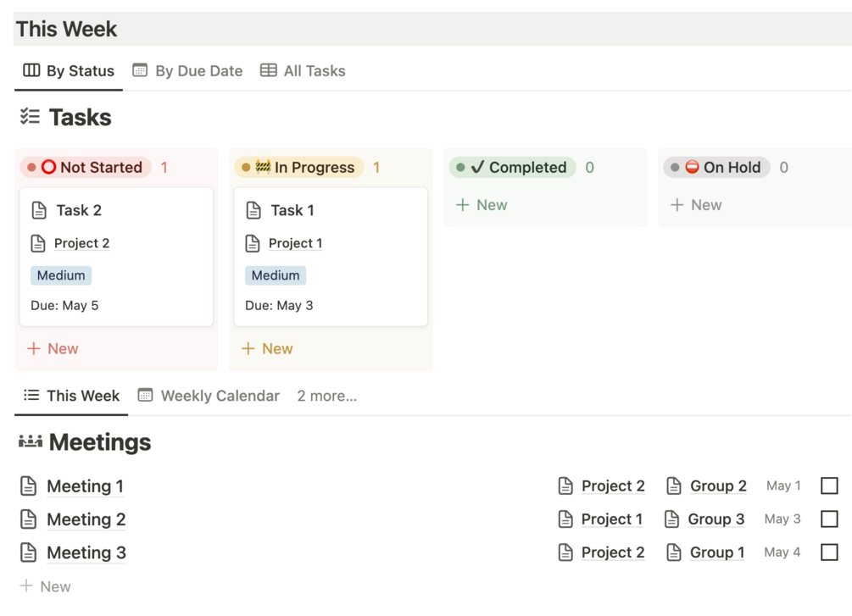Open the Project 2 link in Task 2 card
Image resolution: width=852 pixels, height=616 pixels.
coord(81,243)
